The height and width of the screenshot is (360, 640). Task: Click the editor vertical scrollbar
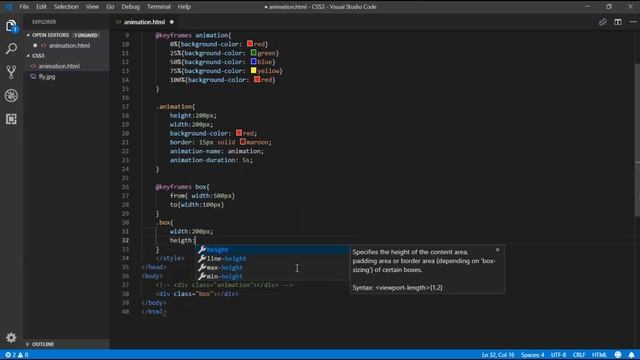(637, 140)
